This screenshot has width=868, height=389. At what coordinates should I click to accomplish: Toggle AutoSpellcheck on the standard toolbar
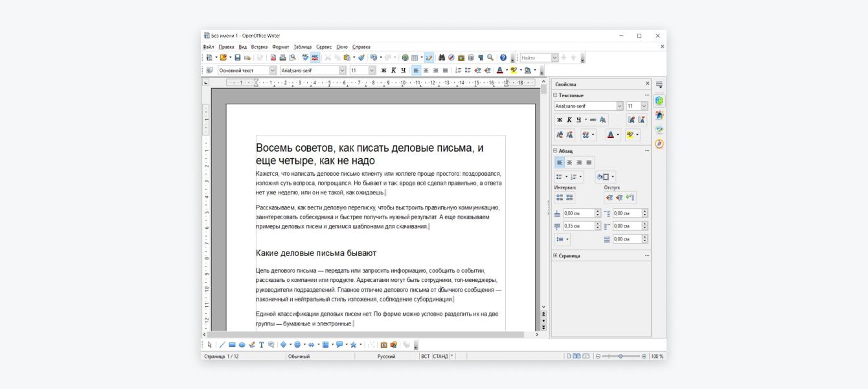(x=314, y=58)
